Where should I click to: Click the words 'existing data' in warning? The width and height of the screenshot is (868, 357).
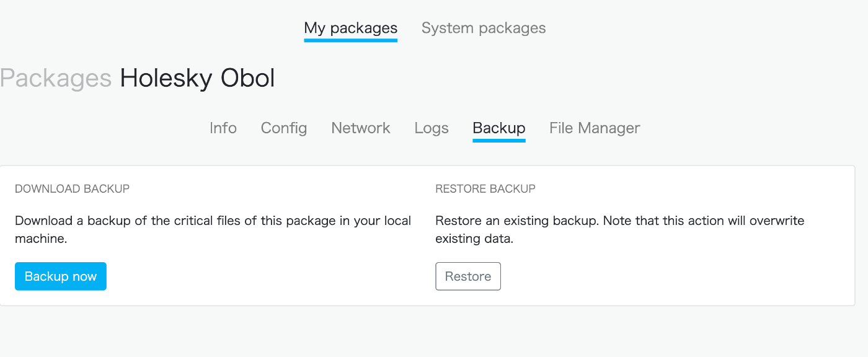(474, 239)
